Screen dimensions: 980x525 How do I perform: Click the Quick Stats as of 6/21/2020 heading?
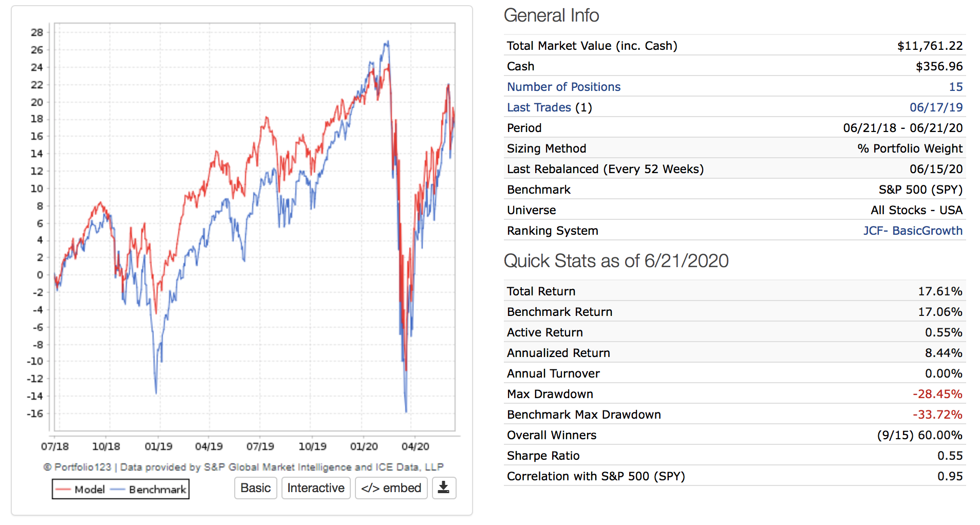[616, 261]
